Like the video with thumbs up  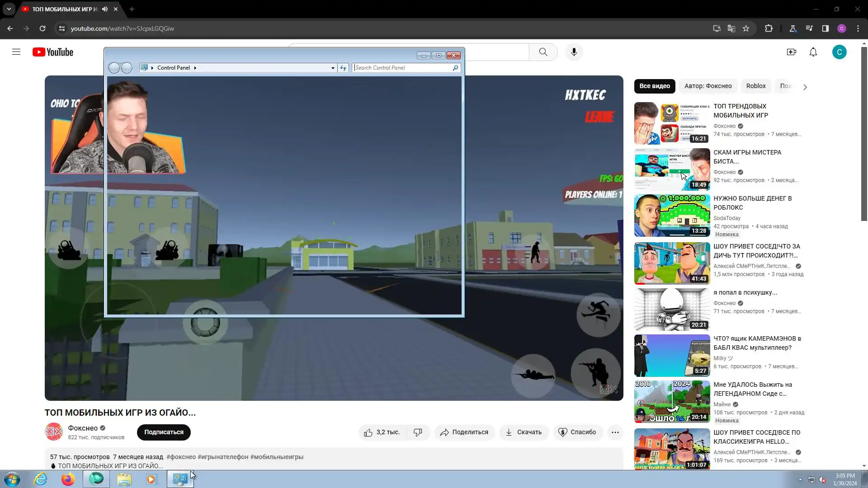[368, 432]
